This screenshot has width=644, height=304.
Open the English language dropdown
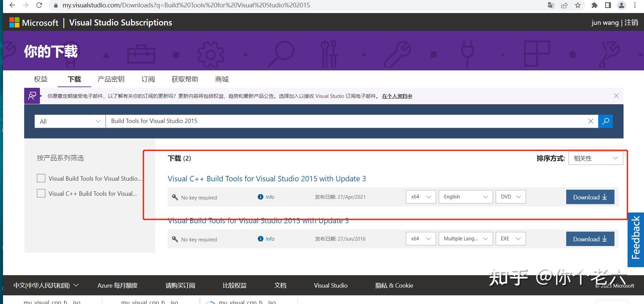(x=465, y=197)
